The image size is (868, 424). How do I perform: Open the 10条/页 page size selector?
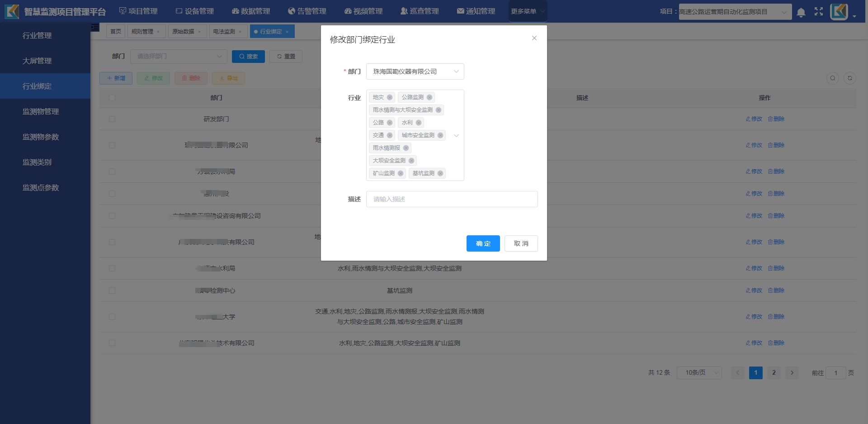(699, 373)
